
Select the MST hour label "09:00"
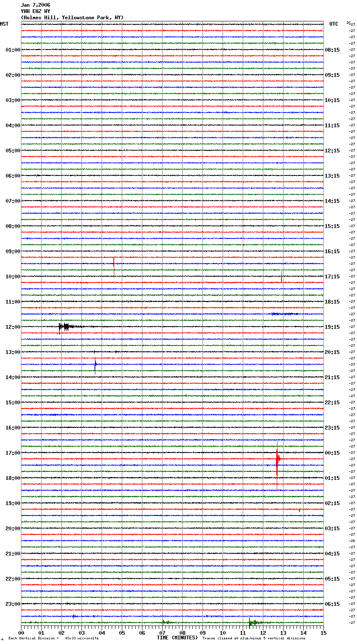(13, 251)
